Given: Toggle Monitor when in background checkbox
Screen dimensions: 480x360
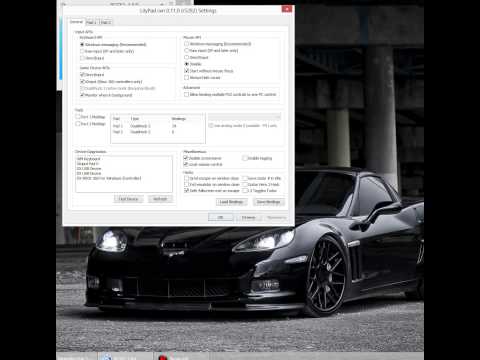Looking at the screenshot, I should coord(106,95).
